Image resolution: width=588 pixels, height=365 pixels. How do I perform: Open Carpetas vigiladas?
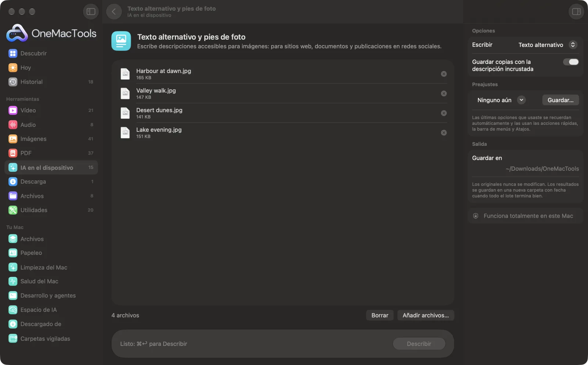51,339
